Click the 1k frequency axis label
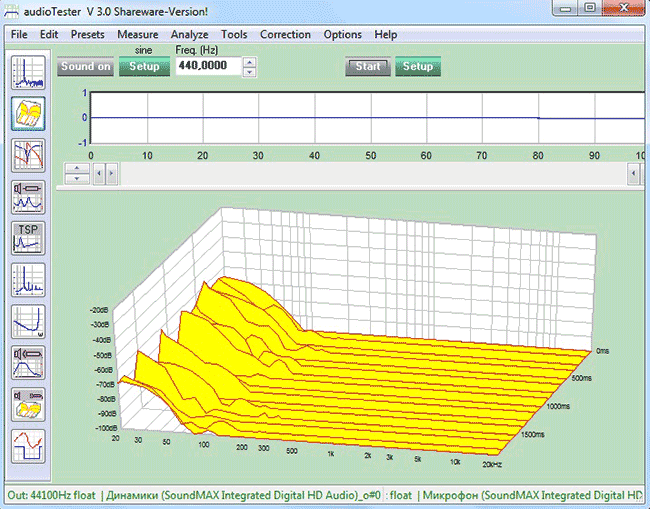 [x=330, y=454]
